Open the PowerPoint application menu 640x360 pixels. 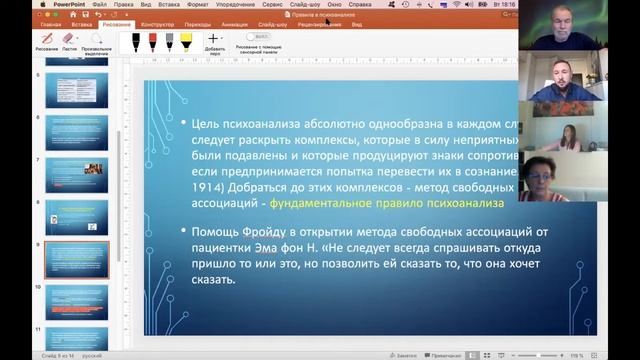point(69,4)
